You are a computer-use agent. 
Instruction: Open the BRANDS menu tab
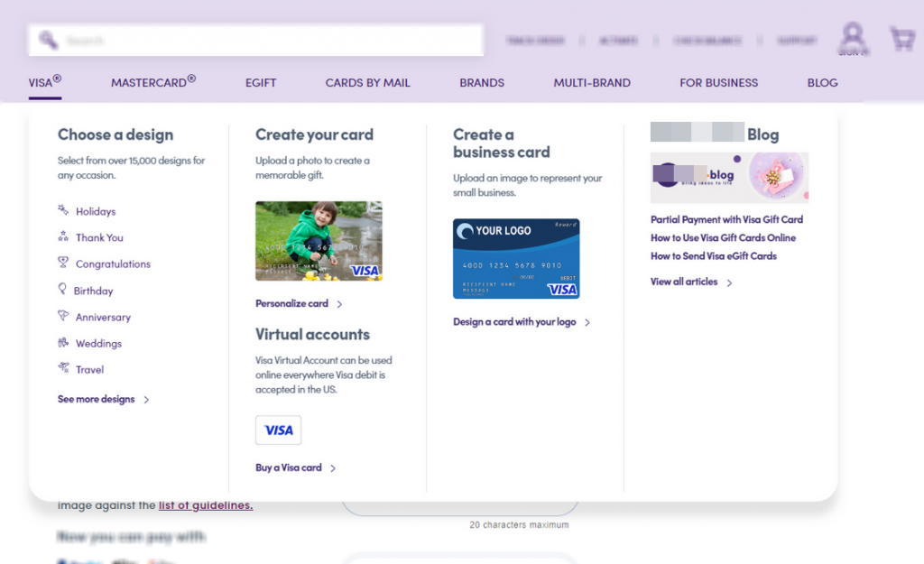coord(482,82)
